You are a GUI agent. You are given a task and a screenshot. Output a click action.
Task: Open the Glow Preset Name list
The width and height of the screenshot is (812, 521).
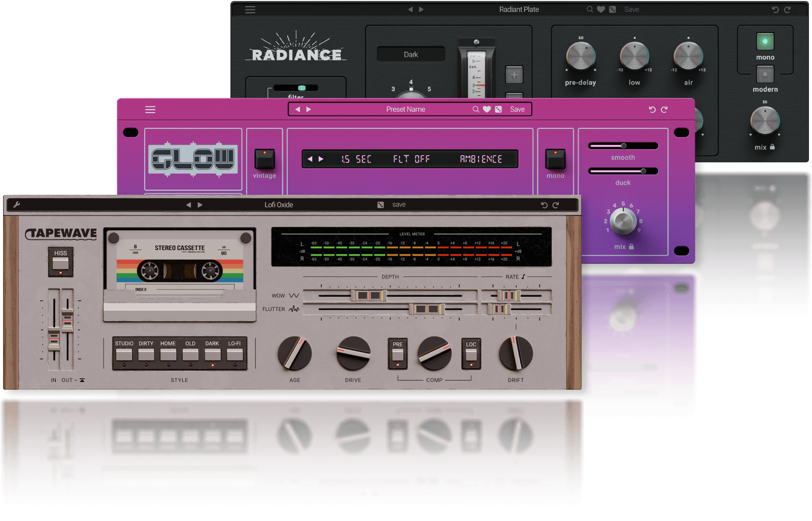(x=405, y=110)
